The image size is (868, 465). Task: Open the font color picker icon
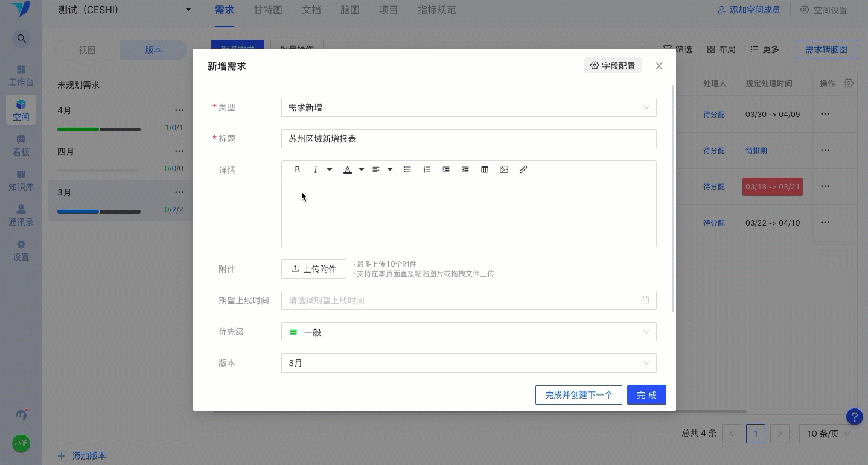point(347,169)
